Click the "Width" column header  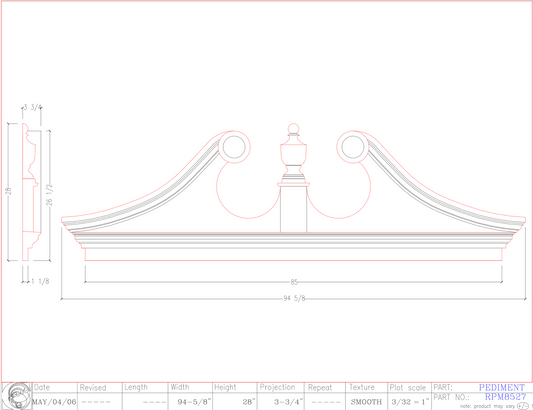pos(179,387)
